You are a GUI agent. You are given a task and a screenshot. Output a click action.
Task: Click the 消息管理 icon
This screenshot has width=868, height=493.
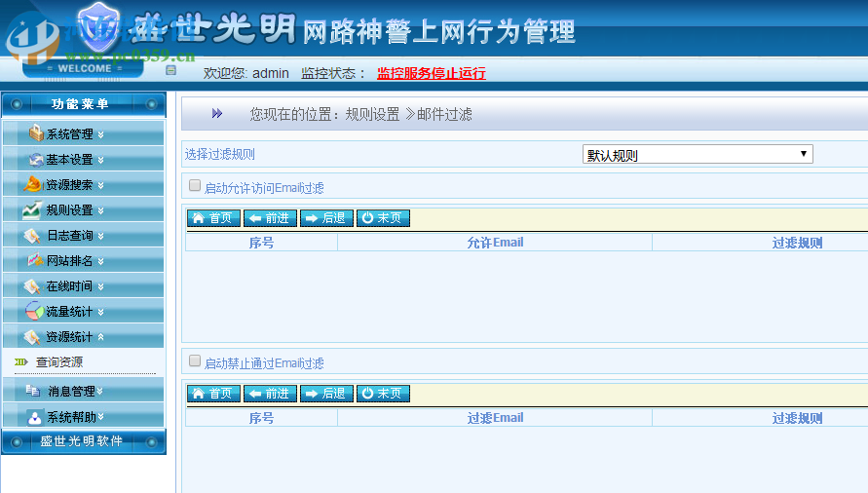pos(33,391)
